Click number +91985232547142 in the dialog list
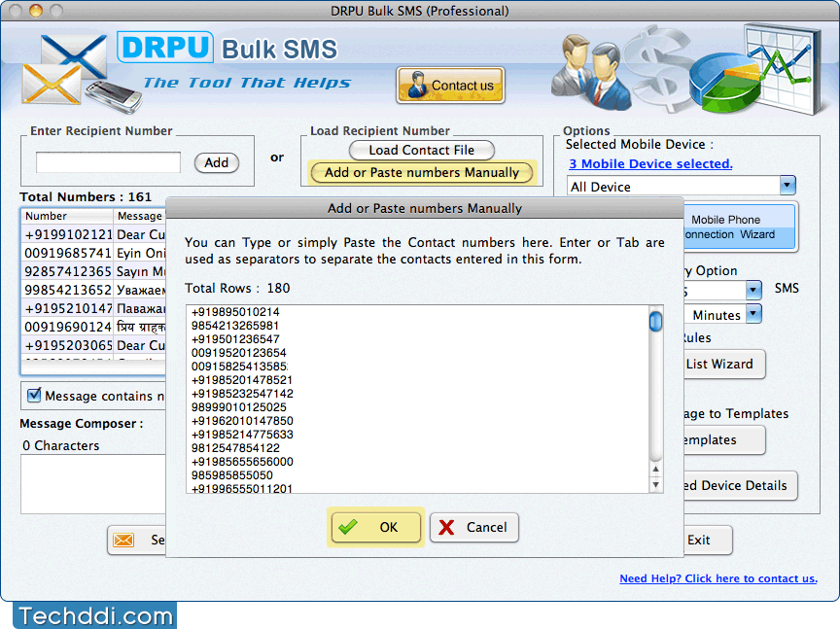 tap(242, 394)
